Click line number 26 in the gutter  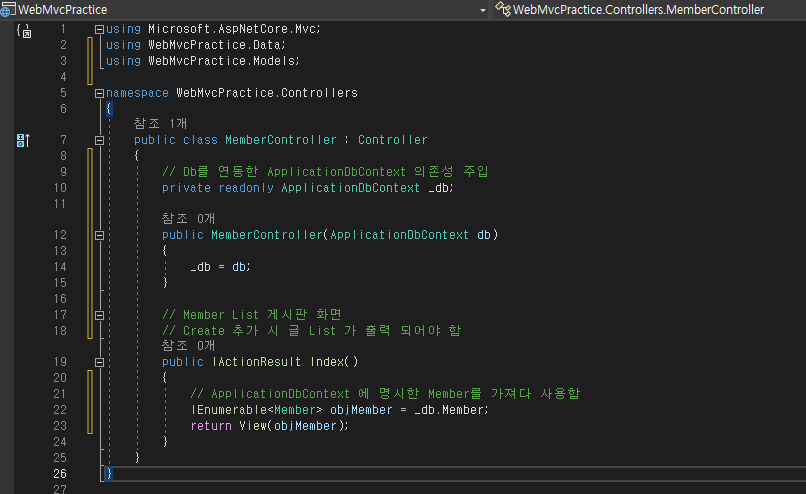[x=60, y=473]
